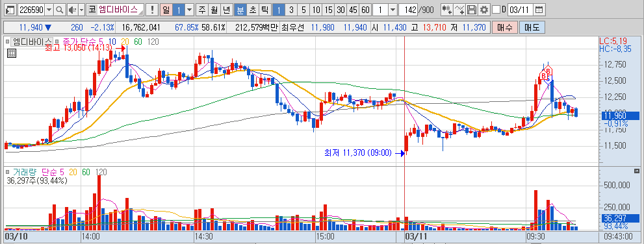This screenshot has height=244, width=644.
Task: Click the exclamation mark info button
Action: click(x=152, y=10)
